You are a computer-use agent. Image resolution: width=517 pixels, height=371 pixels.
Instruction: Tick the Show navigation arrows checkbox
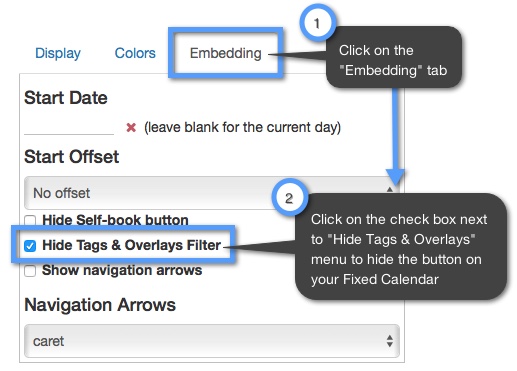[30, 271]
